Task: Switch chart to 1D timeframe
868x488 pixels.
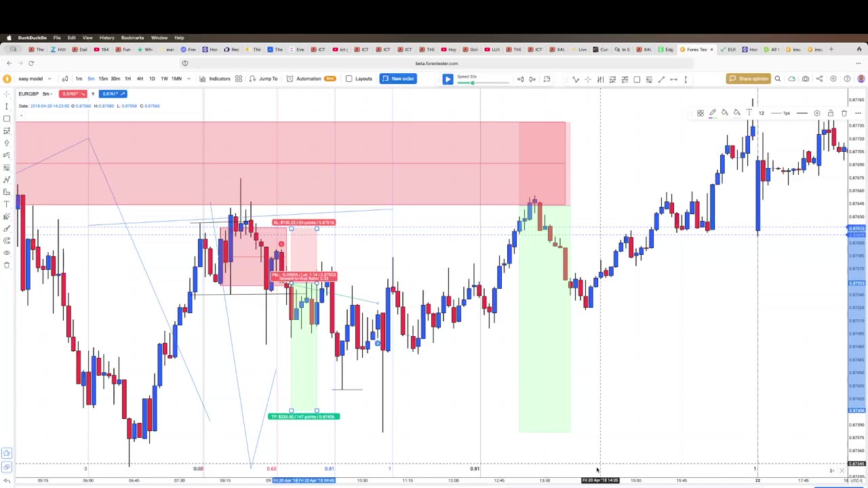Action: click(152, 79)
